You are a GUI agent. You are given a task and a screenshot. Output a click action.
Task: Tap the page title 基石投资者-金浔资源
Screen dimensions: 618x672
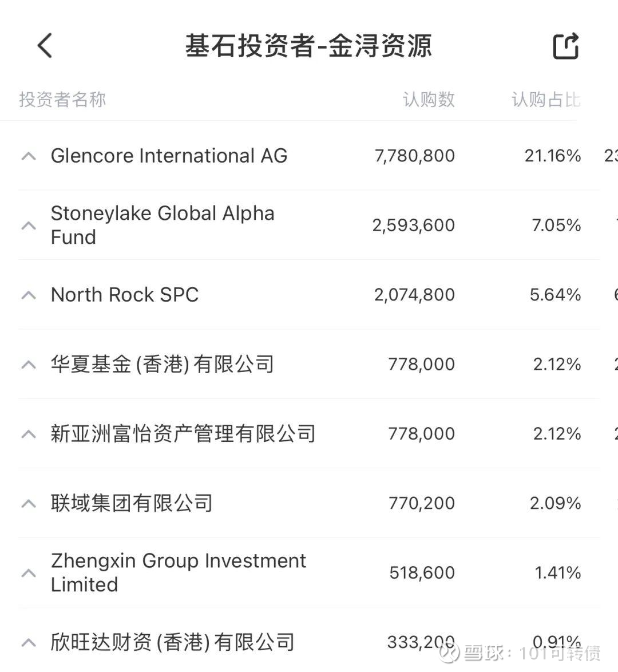[x=308, y=46]
